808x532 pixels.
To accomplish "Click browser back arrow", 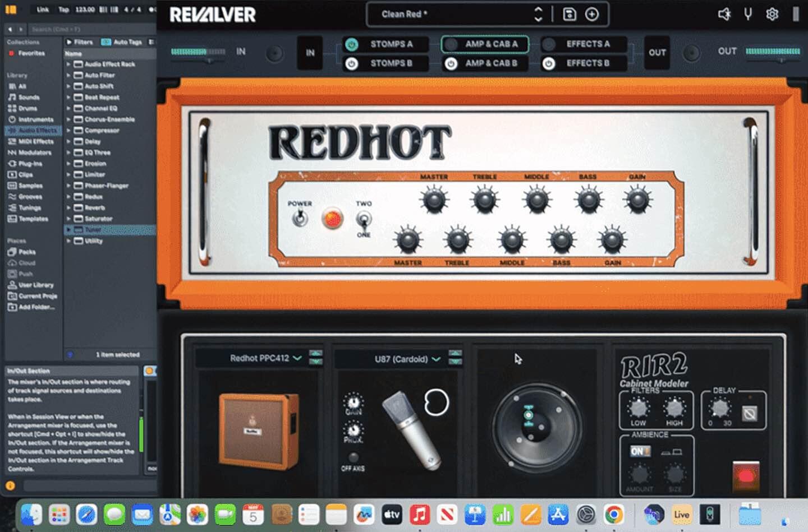I will (x=10, y=29).
